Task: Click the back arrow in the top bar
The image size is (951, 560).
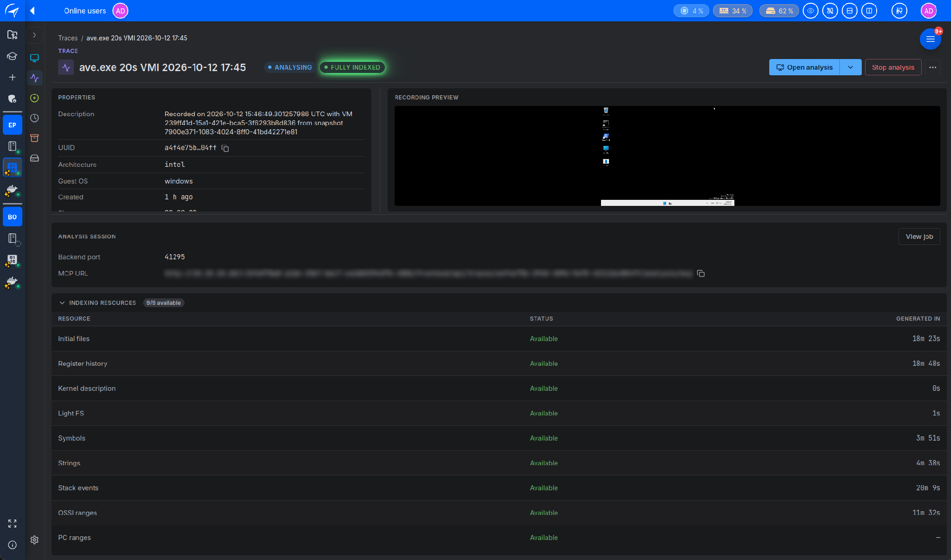Action: tap(33, 11)
